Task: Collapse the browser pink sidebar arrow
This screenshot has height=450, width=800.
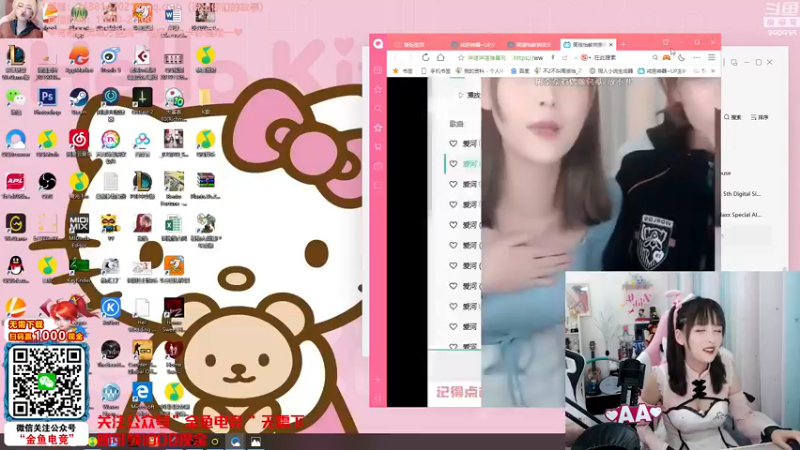Action: (x=378, y=398)
